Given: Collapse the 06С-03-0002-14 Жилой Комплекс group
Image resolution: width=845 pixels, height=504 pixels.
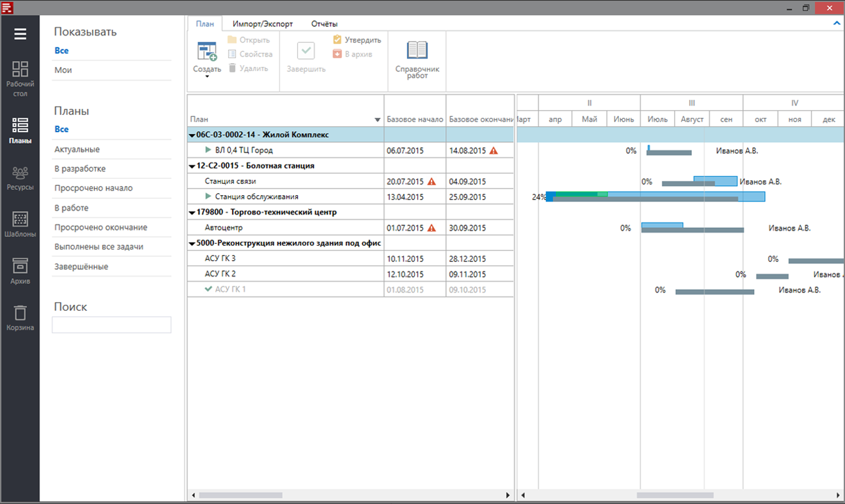Looking at the screenshot, I should [x=192, y=135].
